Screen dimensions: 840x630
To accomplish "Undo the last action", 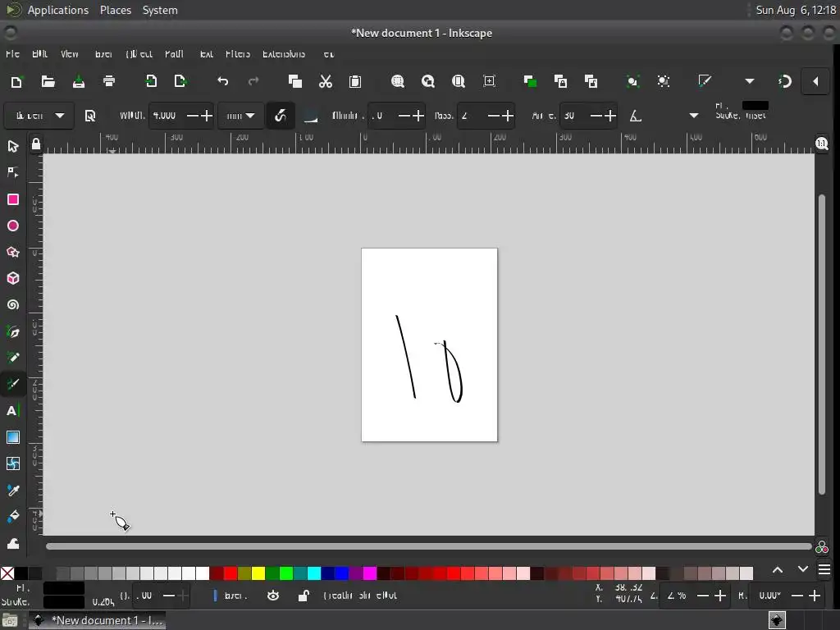I will point(223,81).
